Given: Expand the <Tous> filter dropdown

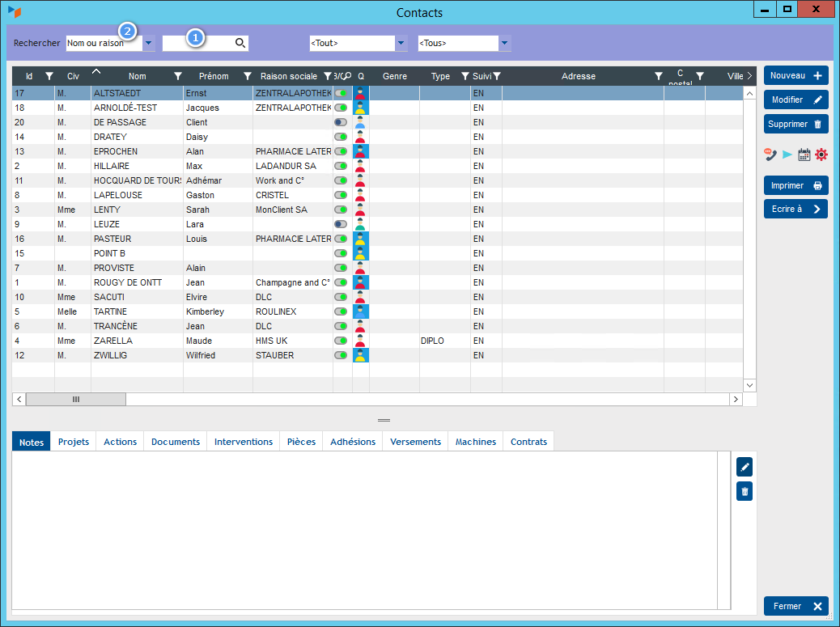Looking at the screenshot, I should 504,43.
